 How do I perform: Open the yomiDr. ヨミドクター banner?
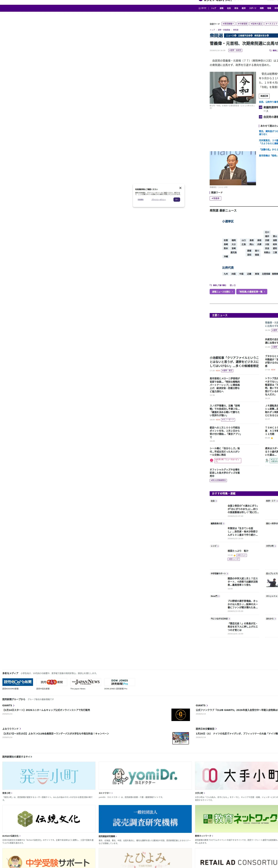(x=145, y=776)
